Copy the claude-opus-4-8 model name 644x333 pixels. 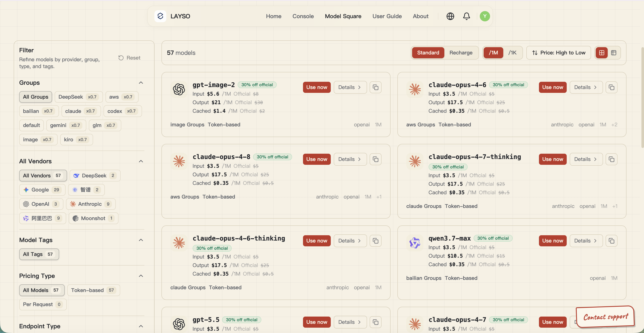click(x=376, y=159)
